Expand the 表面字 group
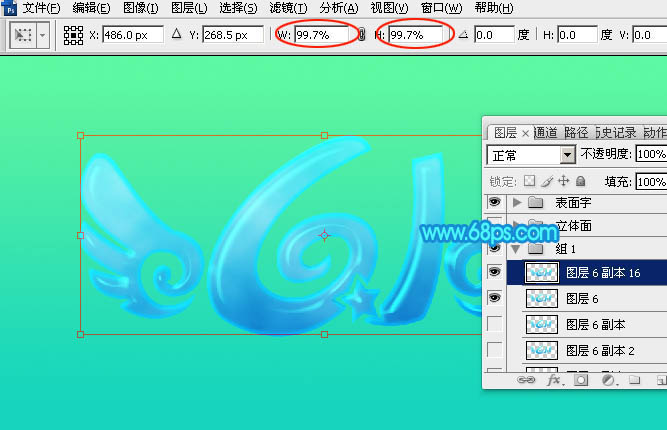Screen dimensions: 667x430 (x=516, y=202)
